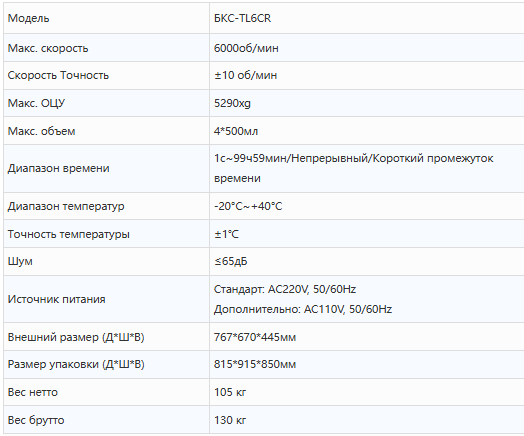Click the 105 кг net weight value
This screenshot has height=436, width=524.
click(x=230, y=392)
